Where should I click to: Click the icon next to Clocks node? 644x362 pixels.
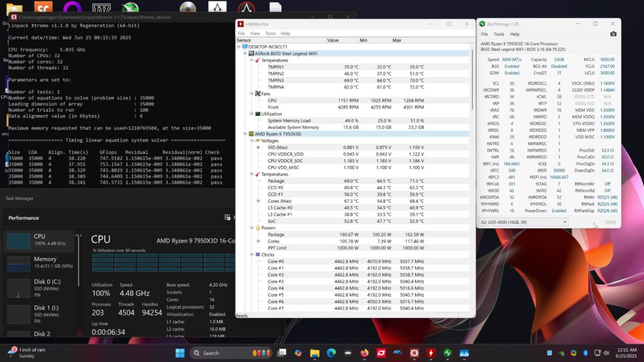(x=257, y=255)
